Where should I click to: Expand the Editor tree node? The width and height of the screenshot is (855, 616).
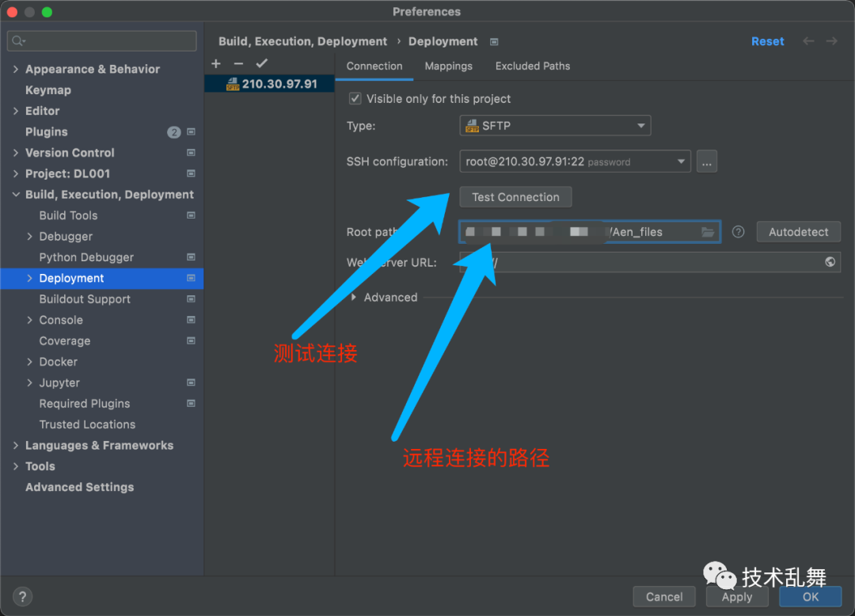[x=16, y=111]
